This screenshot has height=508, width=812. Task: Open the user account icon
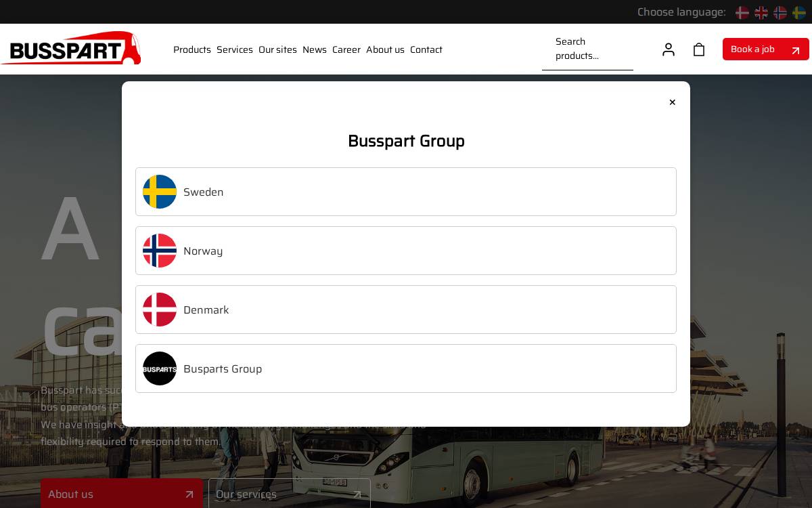click(x=669, y=49)
